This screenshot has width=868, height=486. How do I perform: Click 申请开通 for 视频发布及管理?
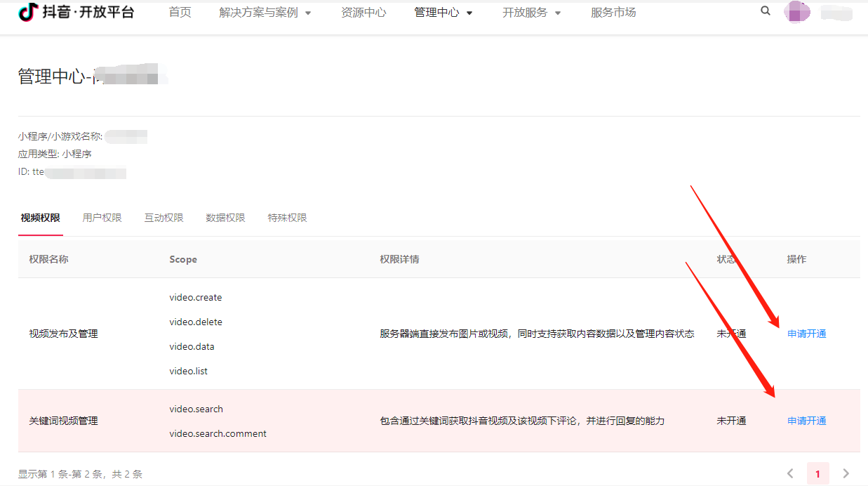pyautogui.click(x=807, y=334)
